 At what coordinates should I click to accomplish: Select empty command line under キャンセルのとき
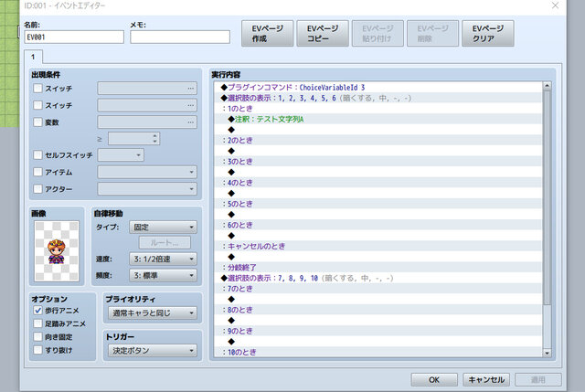378,257
